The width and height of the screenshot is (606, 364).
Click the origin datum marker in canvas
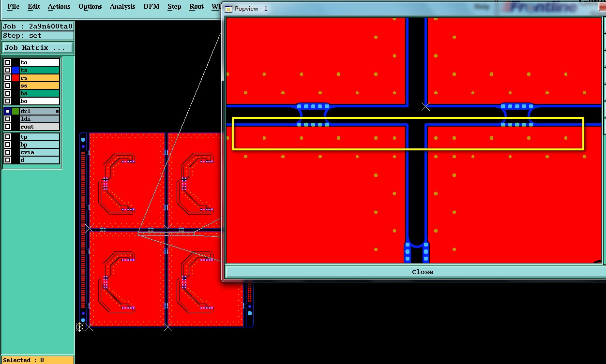pyautogui.click(x=80, y=327)
